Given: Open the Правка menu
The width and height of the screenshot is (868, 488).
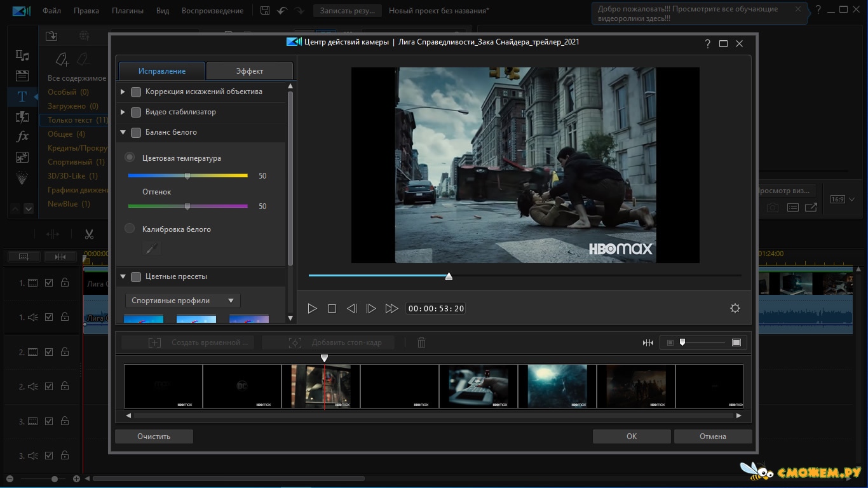Looking at the screenshot, I should (x=86, y=11).
